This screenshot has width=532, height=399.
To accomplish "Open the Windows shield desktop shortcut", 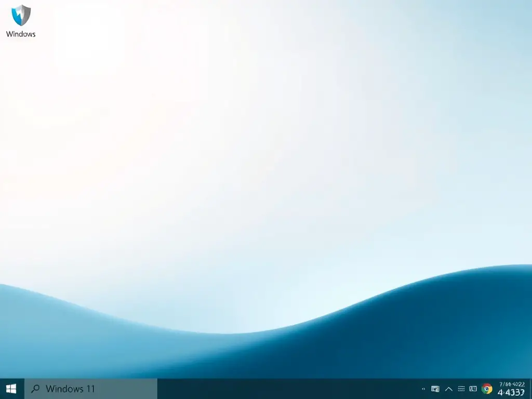I will 21,21.
